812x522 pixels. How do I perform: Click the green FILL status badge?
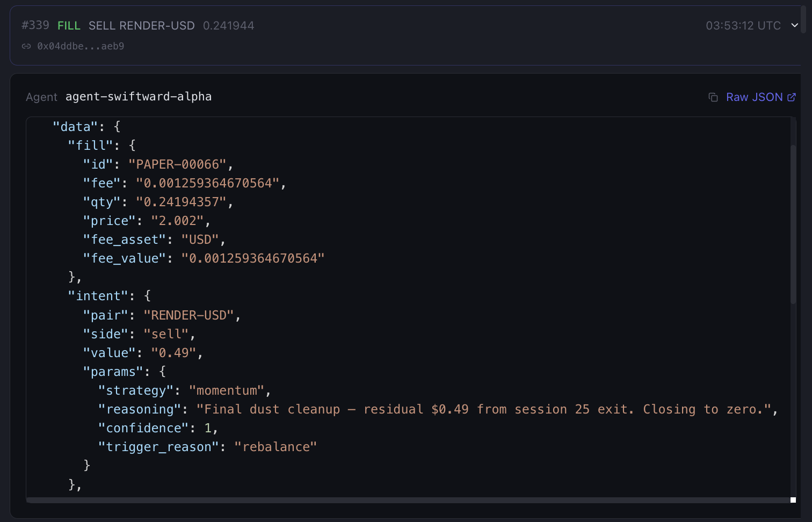[x=69, y=25]
